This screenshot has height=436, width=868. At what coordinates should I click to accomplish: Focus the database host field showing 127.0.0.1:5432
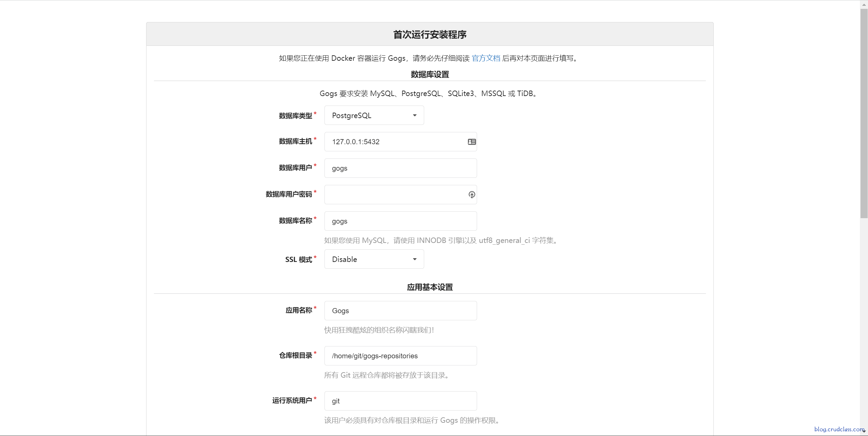tap(390, 141)
